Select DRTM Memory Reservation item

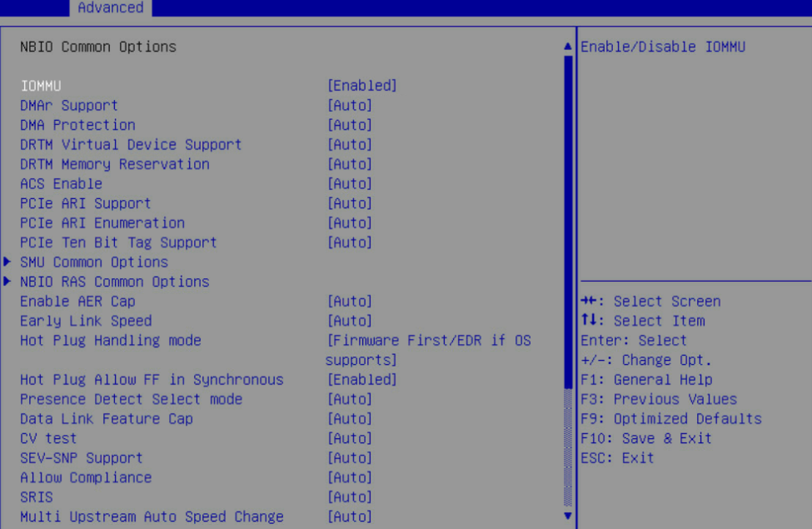(x=115, y=164)
